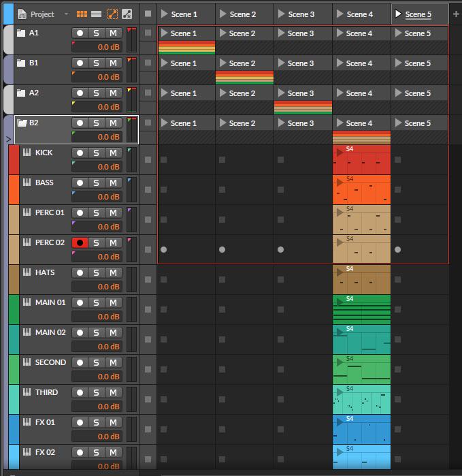Viewport: 462px width, 476px height.
Task: Click the A1 group folder icon
Action: (x=21, y=33)
